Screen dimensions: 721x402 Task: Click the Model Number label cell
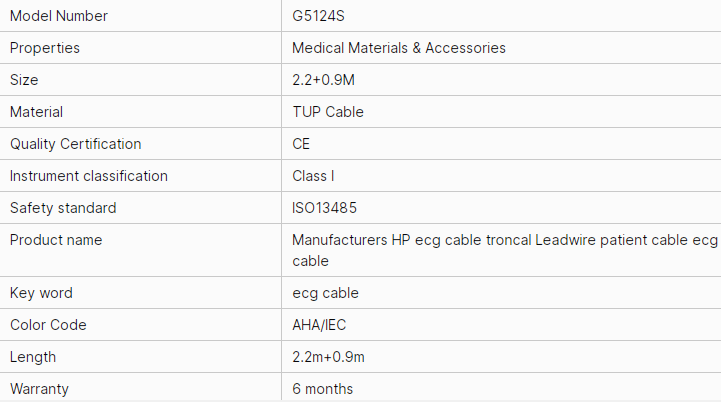point(59,16)
